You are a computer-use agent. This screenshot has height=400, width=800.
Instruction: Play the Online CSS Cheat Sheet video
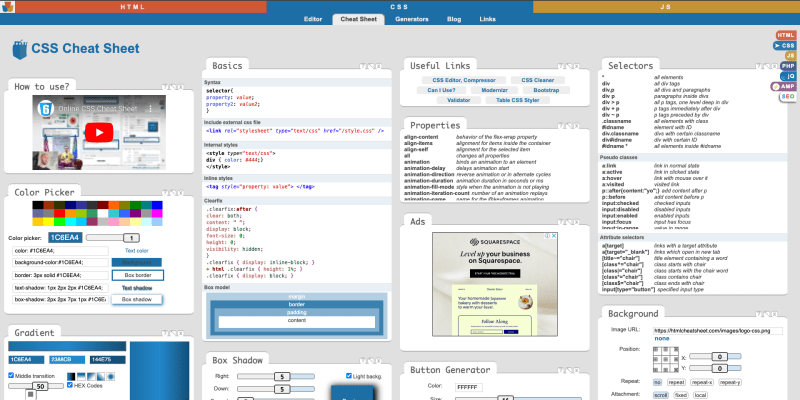pos(99,133)
